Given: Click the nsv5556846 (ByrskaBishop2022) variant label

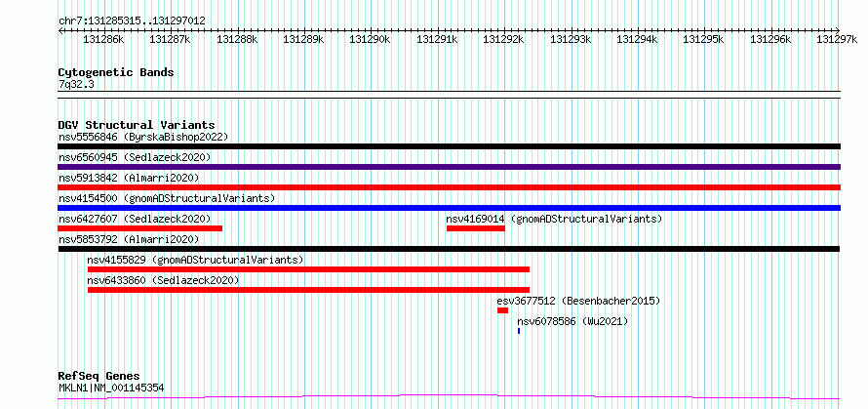Looking at the screenshot, I should [x=143, y=137].
